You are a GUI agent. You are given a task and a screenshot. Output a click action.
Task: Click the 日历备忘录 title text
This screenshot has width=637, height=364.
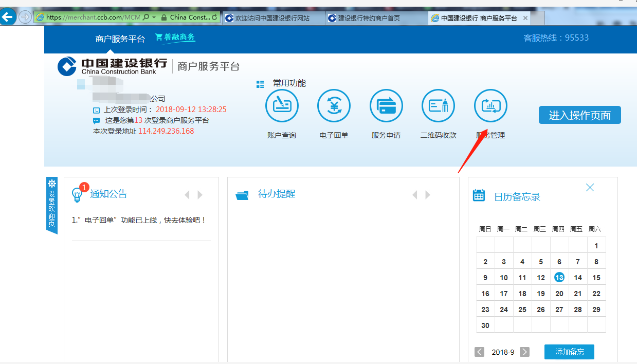pyautogui.click(x=517, y=197)
